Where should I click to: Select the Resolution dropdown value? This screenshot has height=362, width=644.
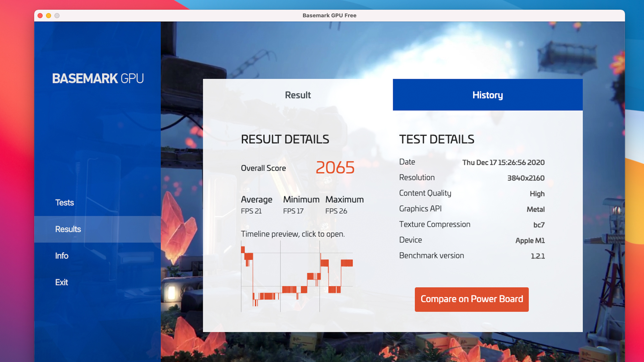pyautogui.click(x=526, y=178)
